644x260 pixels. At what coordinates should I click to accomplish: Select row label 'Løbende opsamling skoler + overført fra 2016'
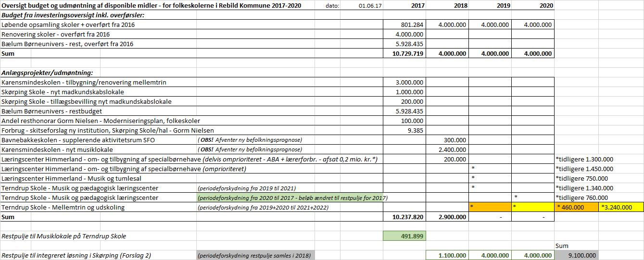(69, 25)
